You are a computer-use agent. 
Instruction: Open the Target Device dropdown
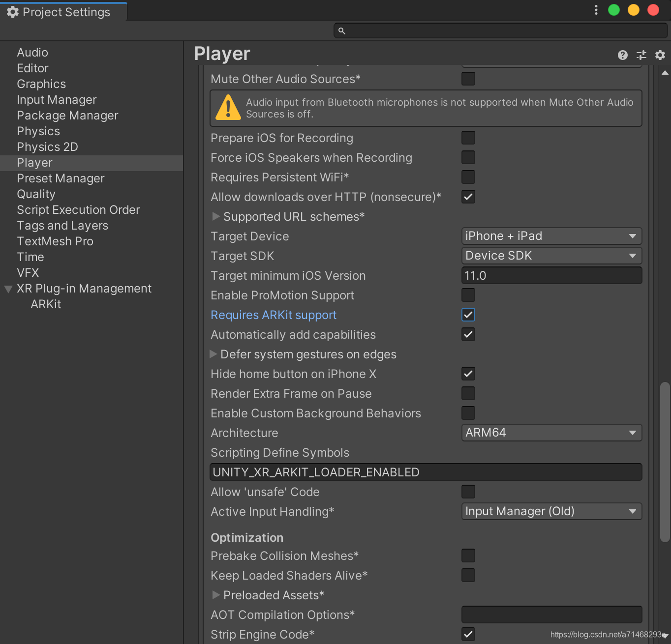coord(551,236)
